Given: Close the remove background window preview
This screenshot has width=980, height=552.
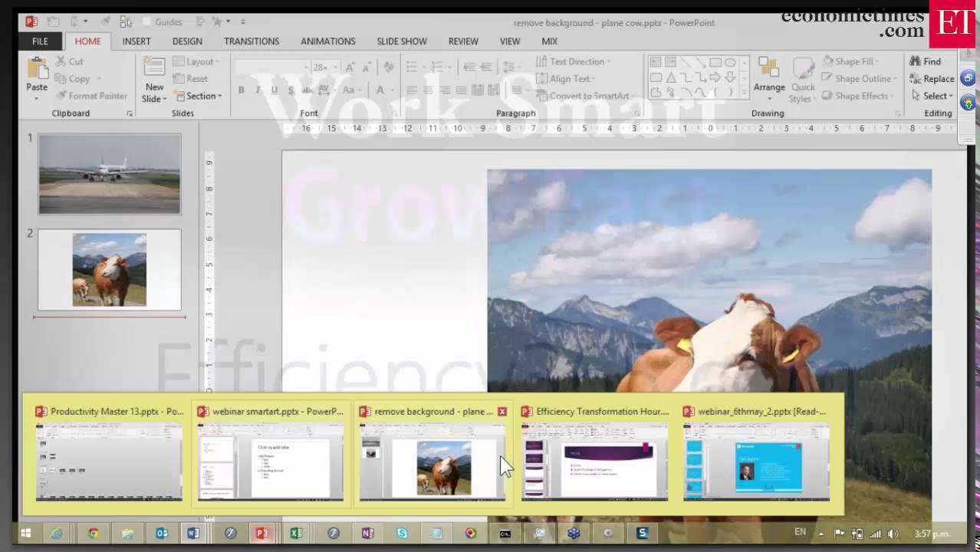Looking at the screenshot, I should [x=502, y=412].
